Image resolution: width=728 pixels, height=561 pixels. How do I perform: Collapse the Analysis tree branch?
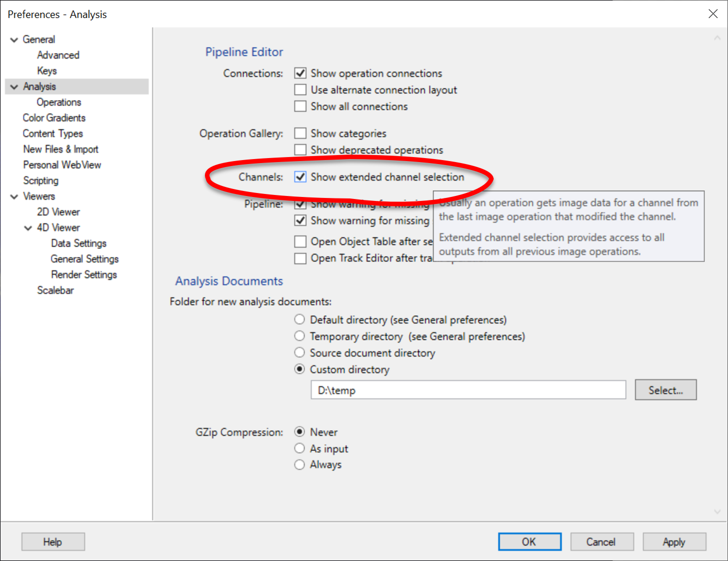13,86
